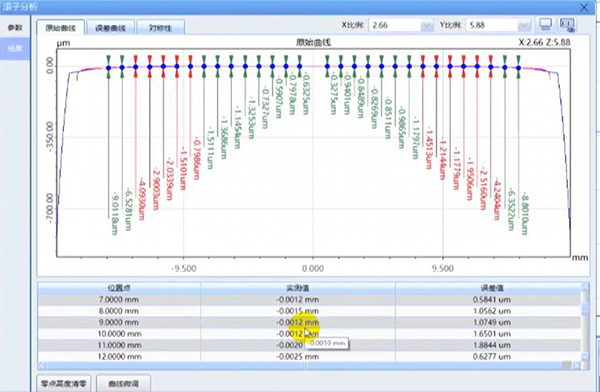Select the green marker labeled -0.6325um
Image resolution: width=600 pixels, height=392 pixels.
(300, 66)
